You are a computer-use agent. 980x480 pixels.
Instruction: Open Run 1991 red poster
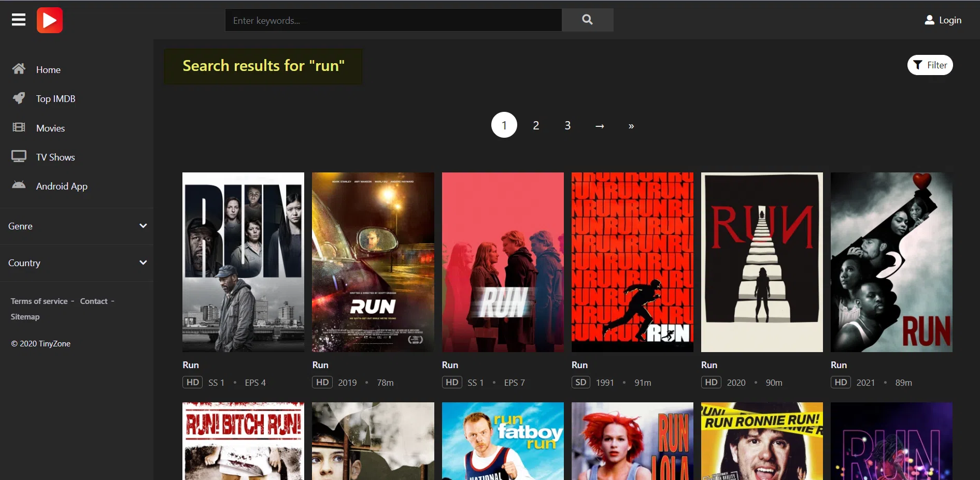pyautogui.click(x=632, y=262)
